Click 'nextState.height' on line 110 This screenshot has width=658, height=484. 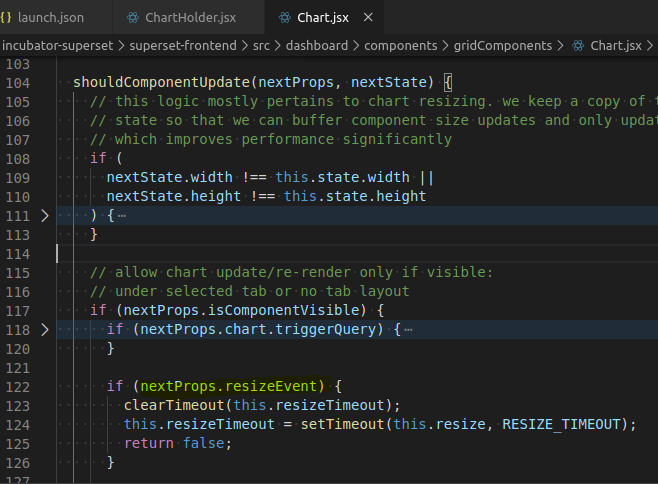174,196
